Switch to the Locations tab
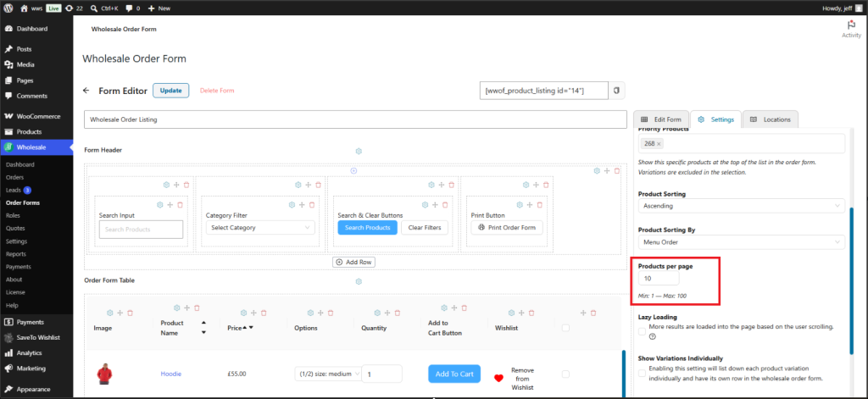This screenshot has width=868, height=399. (x=771, y=119)
